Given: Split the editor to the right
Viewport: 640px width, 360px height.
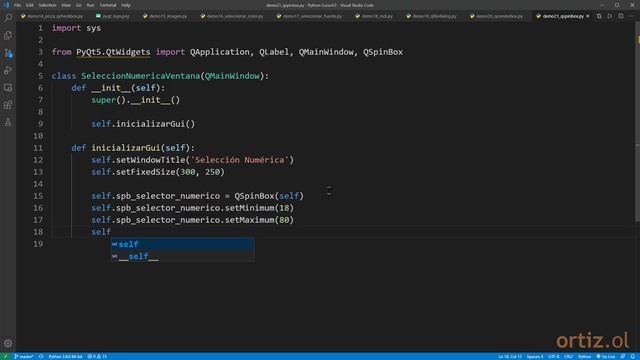Looking at the screenshot, I should [x=620, y=16].
